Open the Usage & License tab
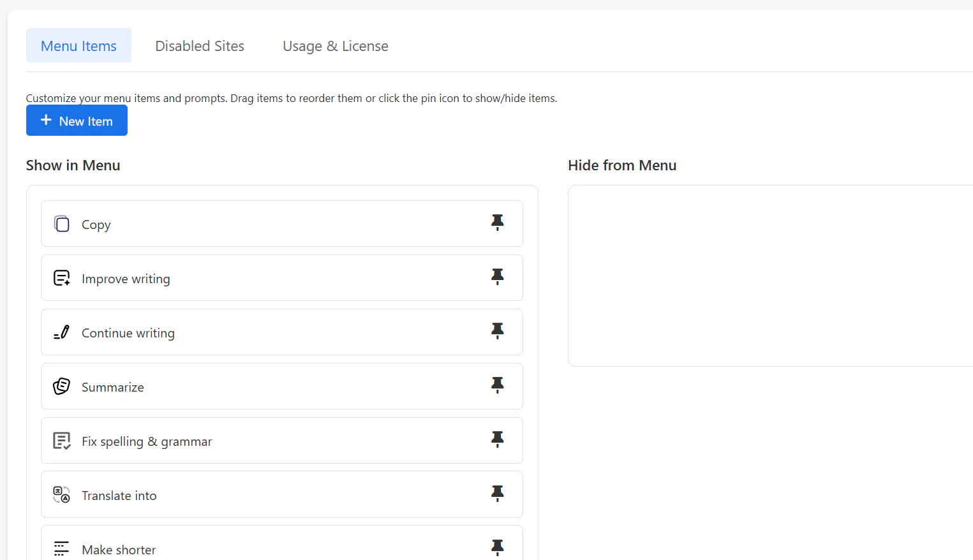Viewport: 973px width, 560px height. (335, 45)
